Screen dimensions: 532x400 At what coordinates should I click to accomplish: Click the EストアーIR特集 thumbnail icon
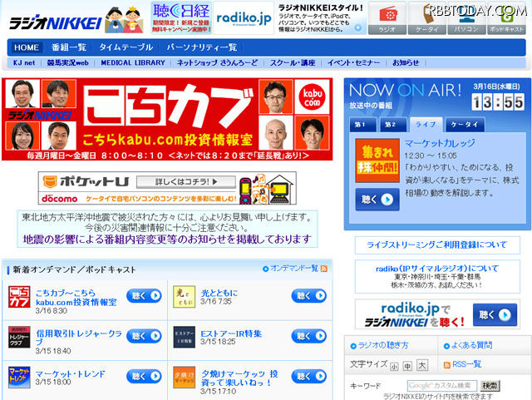(x=185, y=337)
